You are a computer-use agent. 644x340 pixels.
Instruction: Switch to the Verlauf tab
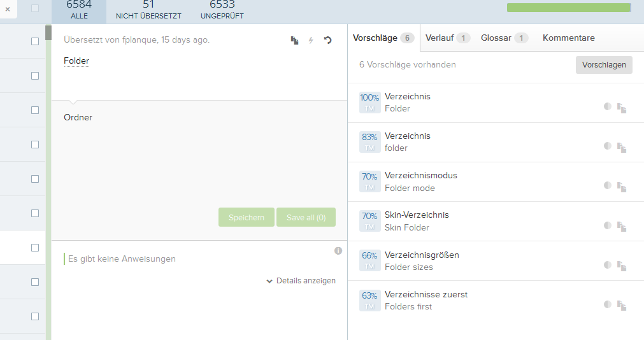tap(447, 38)
